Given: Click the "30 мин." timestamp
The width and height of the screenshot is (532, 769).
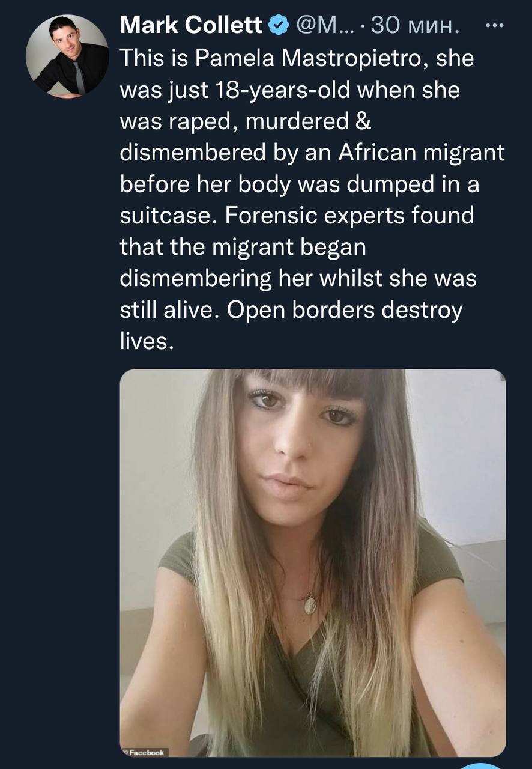Looking at the screenshot, I should click(414, 26).
